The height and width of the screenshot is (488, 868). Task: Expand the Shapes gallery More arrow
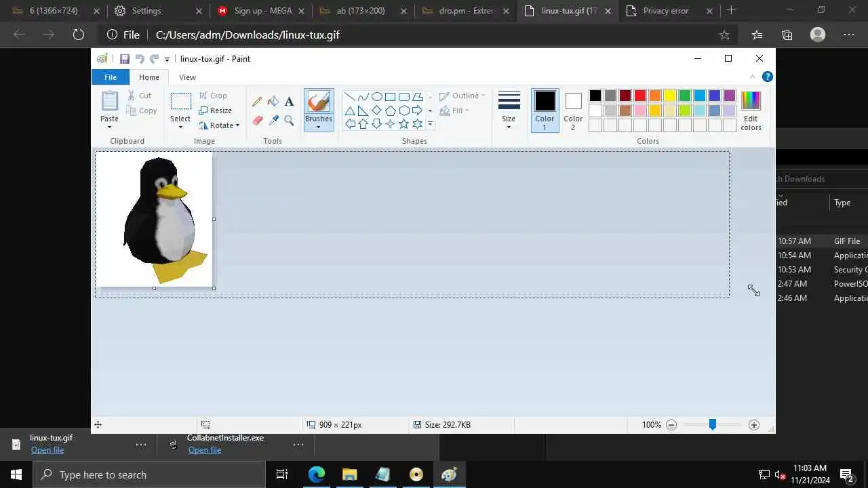pyautogui.click(x=430, y=124)
